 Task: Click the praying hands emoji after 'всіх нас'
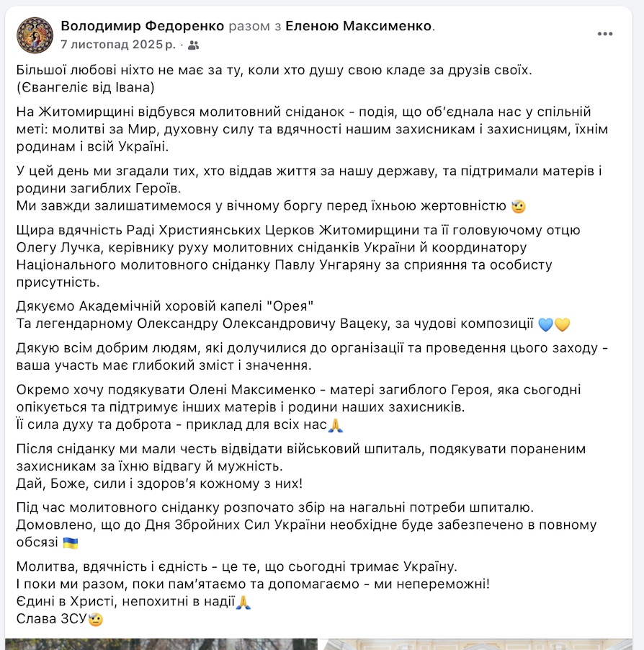[x=335, y=425]
